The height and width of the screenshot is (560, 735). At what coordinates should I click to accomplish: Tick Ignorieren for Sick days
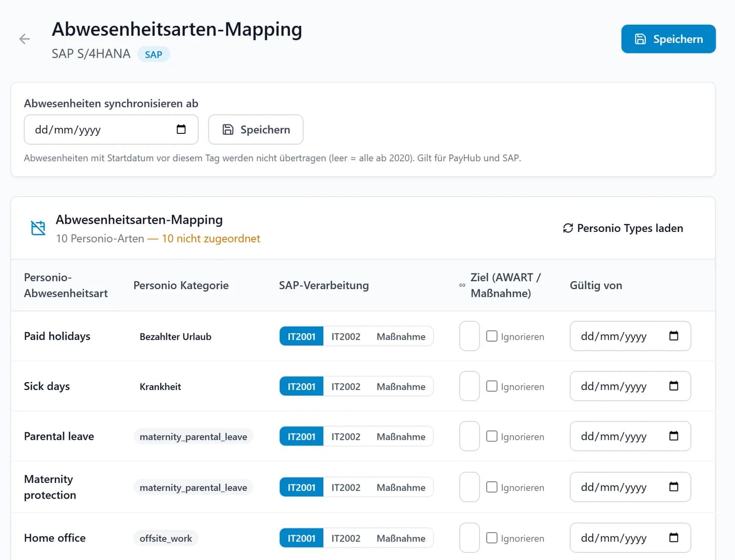click(x=492, y=386)
